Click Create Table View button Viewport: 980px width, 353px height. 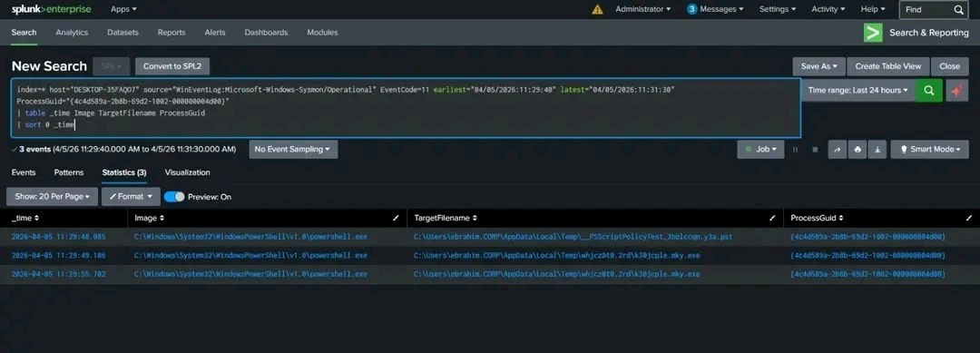point(888,66)
